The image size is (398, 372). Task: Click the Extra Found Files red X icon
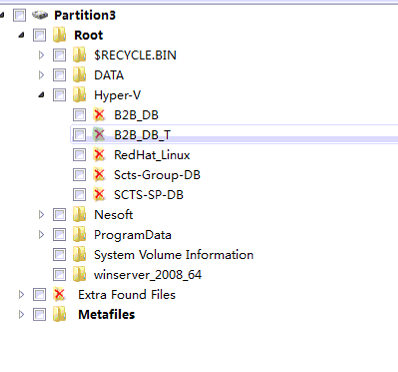59,294
